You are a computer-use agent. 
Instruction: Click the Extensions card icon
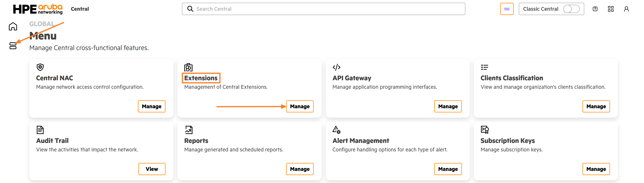(x=189, y=67)
